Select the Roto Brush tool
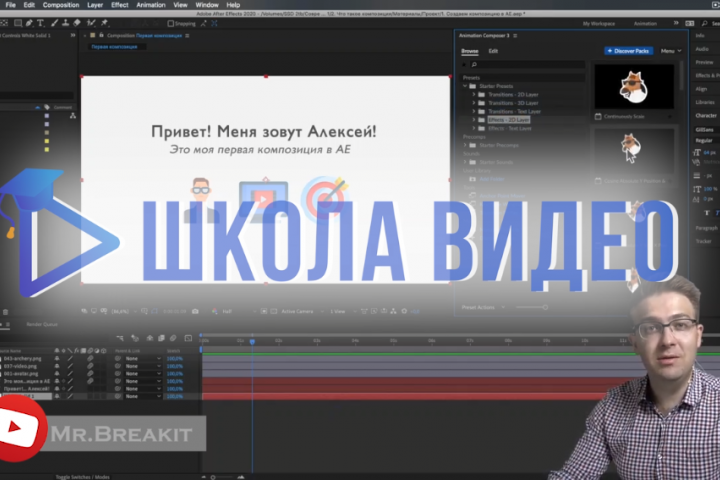 coord(91,23)
